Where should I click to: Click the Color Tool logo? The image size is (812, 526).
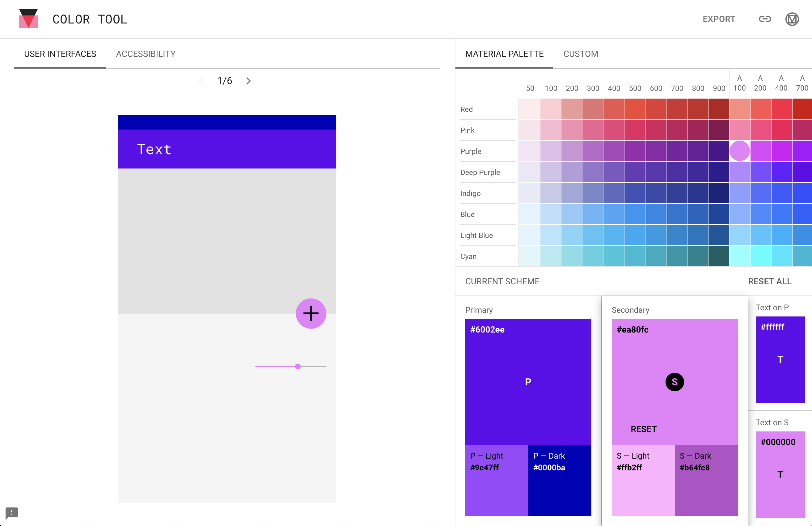pos(28,19)
